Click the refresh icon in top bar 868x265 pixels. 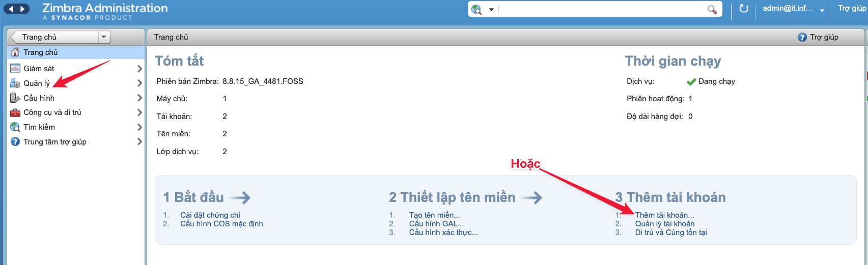pos(744,9)
